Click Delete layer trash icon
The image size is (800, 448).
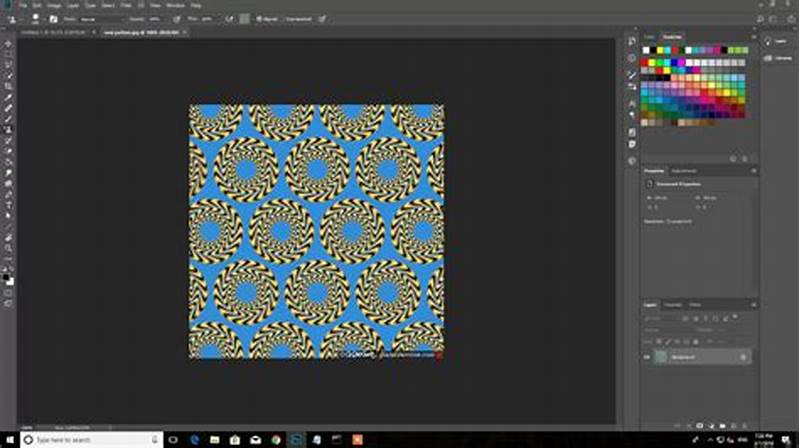pyautogui.click(x=745, y=426)
